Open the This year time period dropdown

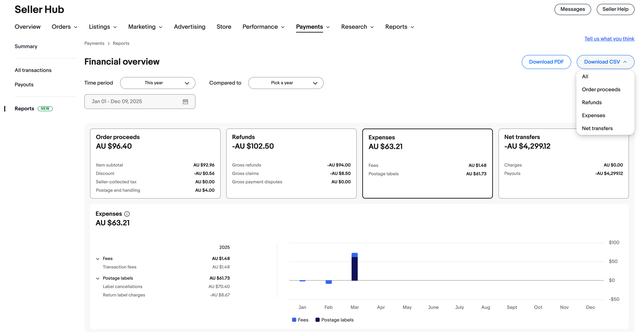tap(158, 83)
